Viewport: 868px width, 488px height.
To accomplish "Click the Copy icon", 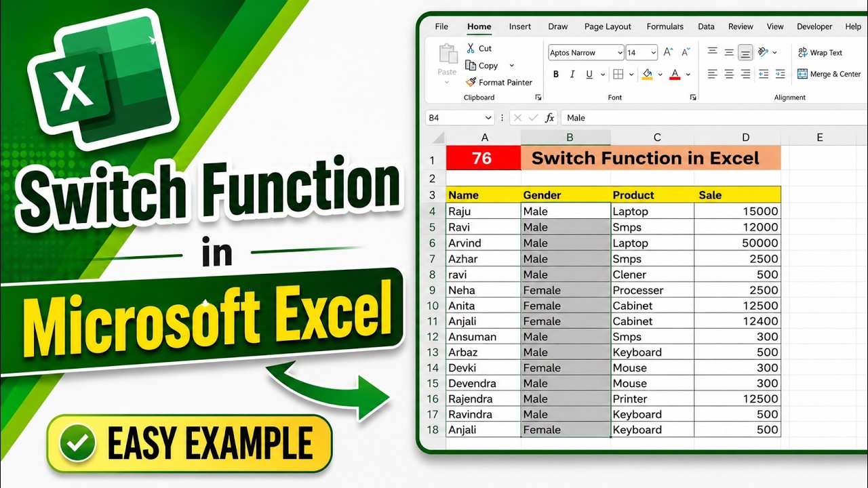I will (471, 66).
